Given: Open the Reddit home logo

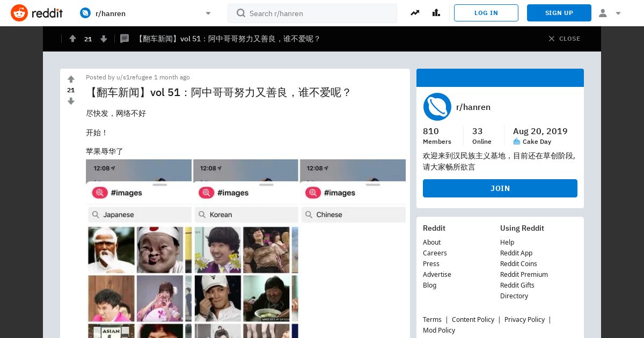Looking at the screenshot, I should click(36, 13).
